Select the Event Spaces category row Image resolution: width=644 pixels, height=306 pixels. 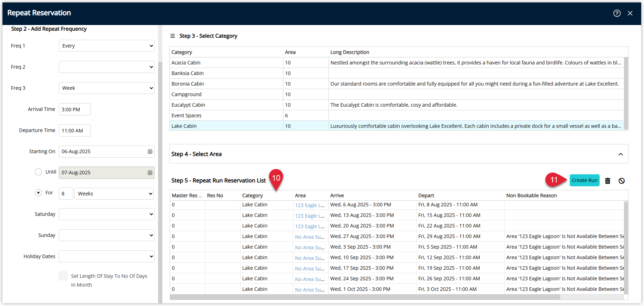pyautogui.click(x=396, y=115)
